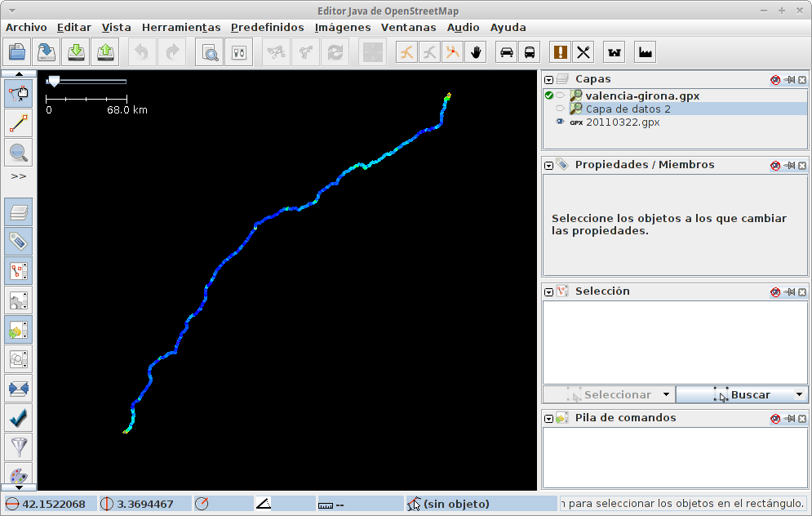Image resolution: width=812 pixels, height=516 pixels.
Task: Collapse the Capas panel with its triangle arrow
Action: pos(548,78)
